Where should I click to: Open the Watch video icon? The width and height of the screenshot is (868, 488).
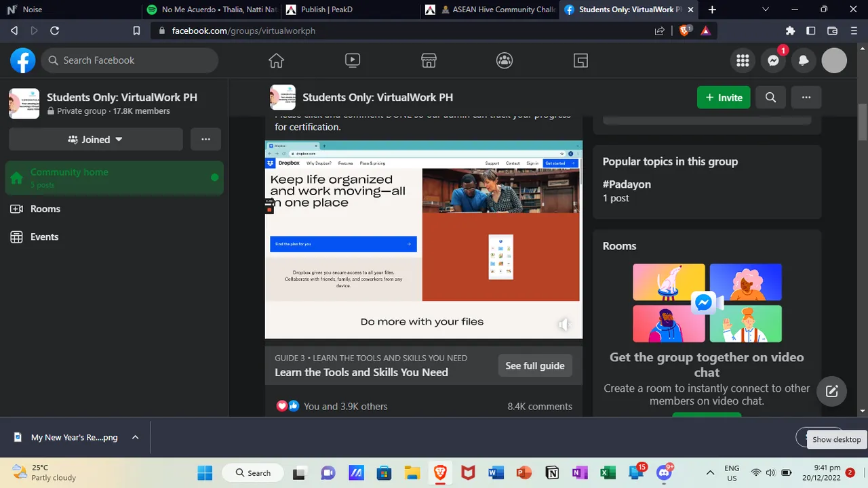pos(353,60)
